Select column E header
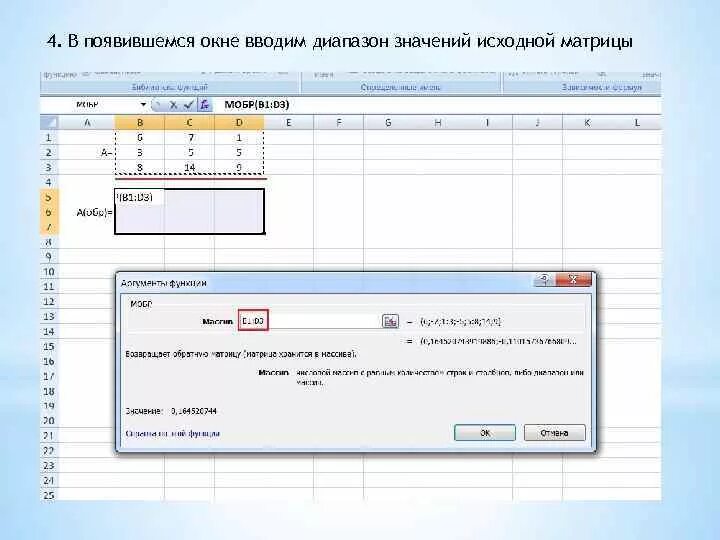 click(x=289, y=123)
